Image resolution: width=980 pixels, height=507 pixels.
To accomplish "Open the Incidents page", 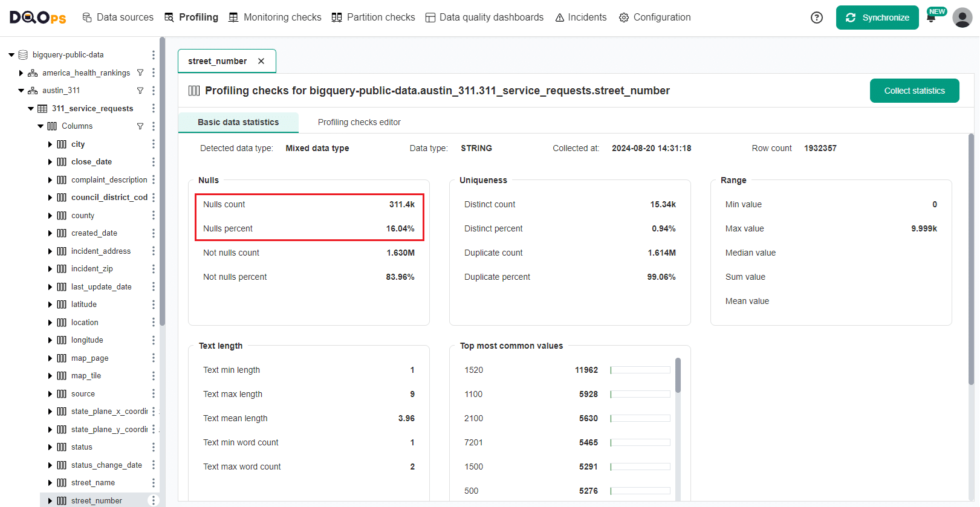I will tap(581, 18).
